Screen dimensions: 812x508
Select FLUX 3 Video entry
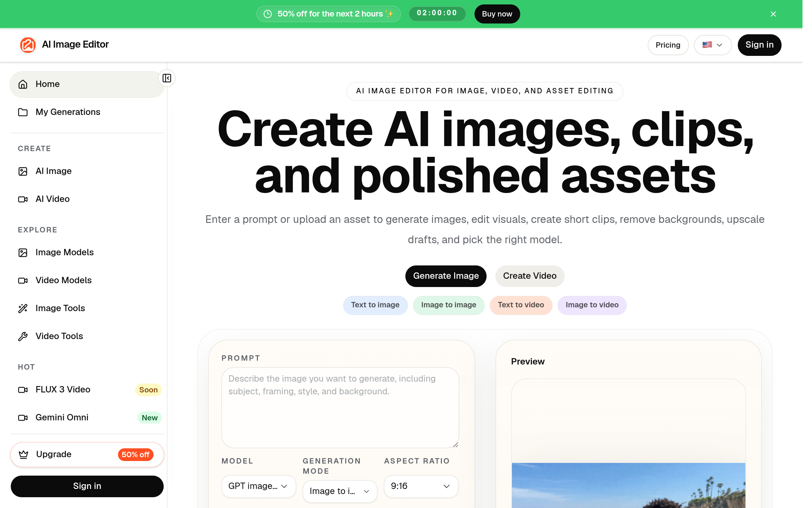pyautogui.click(x=87, y=390)
